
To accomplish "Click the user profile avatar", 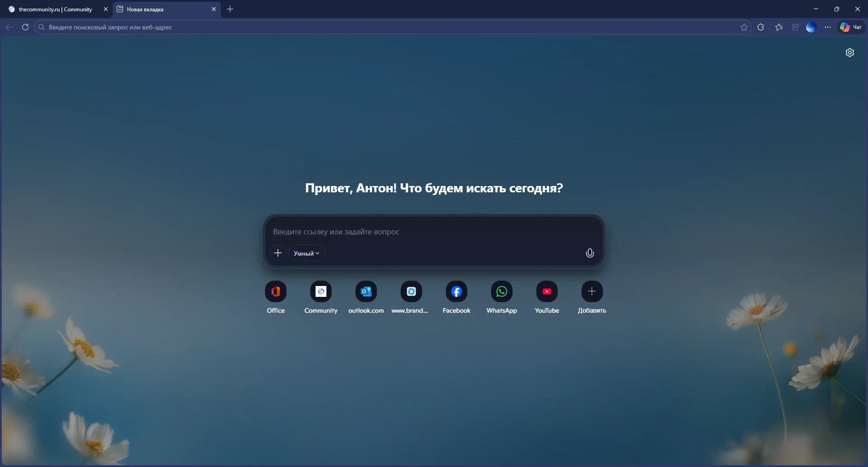I will (811, 27).
